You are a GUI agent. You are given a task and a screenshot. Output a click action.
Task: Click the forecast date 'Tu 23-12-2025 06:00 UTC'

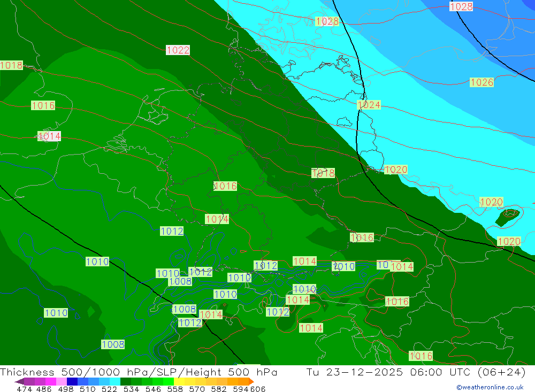point(389,372)
